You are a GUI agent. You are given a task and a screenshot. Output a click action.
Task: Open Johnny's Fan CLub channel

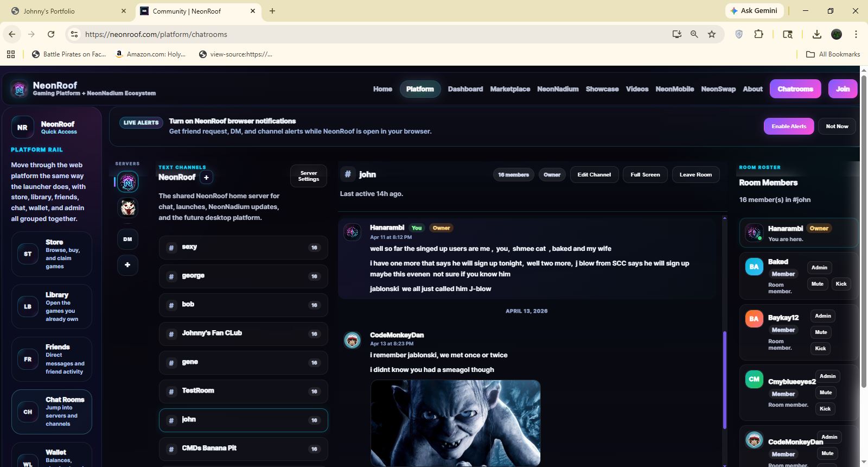[x=244, y=334]
